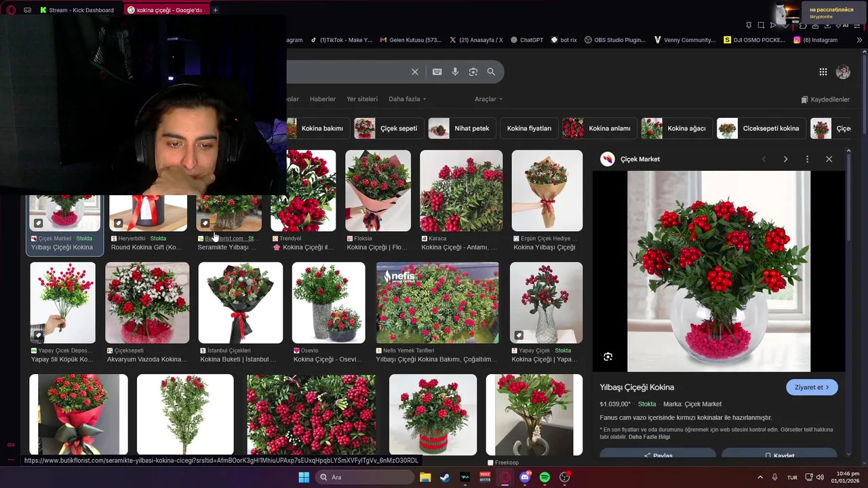Close the Çiçek Market image preview
Screen dimensions: 868x488
pos(829,159)
